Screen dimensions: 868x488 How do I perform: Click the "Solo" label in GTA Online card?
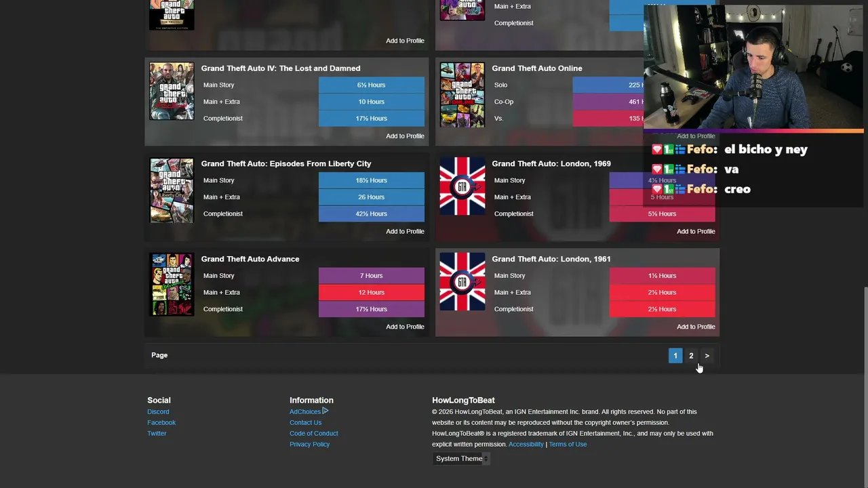pos(500,85)
